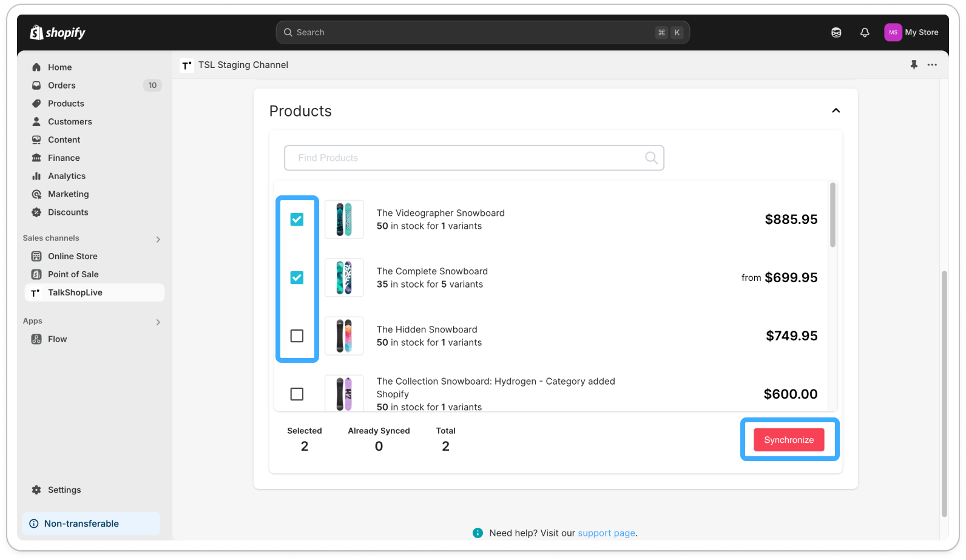
Task: Open the Sidekick assistant icon in top bar
Action: click(x=836, y=33)
